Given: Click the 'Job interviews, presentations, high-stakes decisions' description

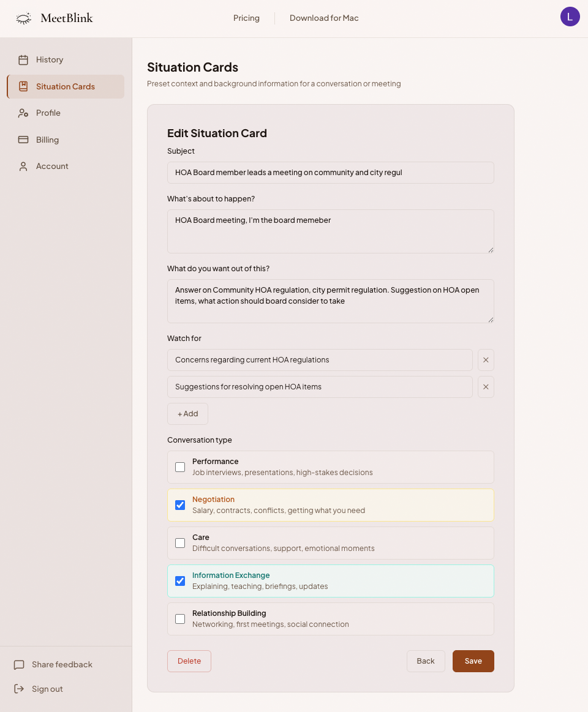Looking at the screenshot, I should pos(282,473).
